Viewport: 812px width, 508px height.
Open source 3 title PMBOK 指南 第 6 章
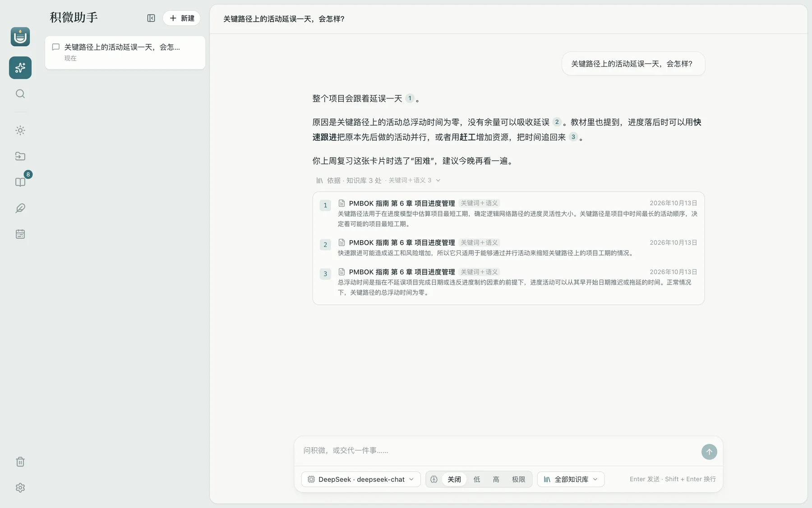[402, 272]
